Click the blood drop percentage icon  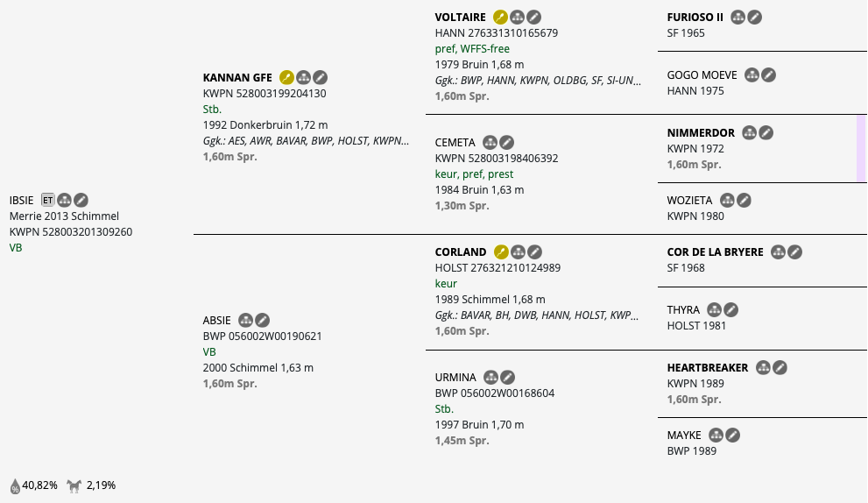15,486
